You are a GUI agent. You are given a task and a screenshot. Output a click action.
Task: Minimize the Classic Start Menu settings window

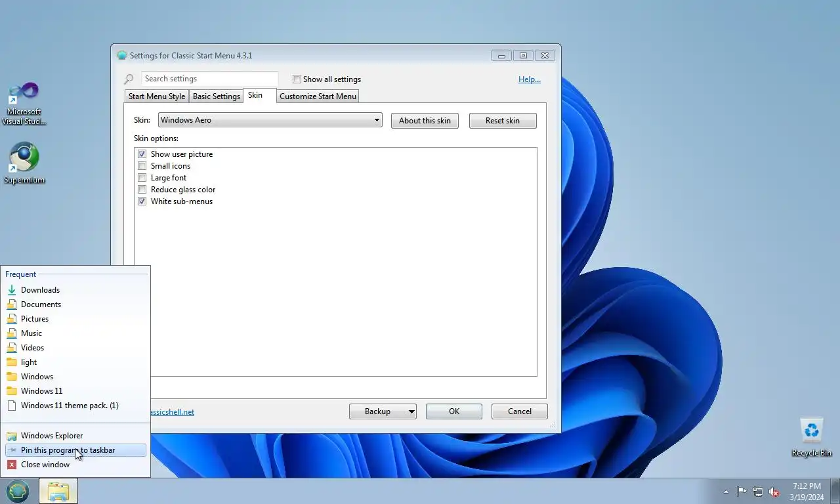501,56
